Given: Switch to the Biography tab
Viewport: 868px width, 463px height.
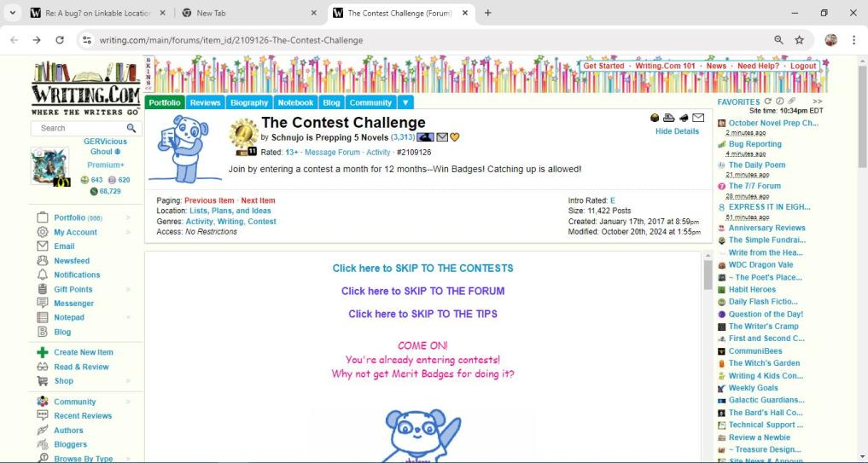Looking at the screenshot, I should click(249, 102).
